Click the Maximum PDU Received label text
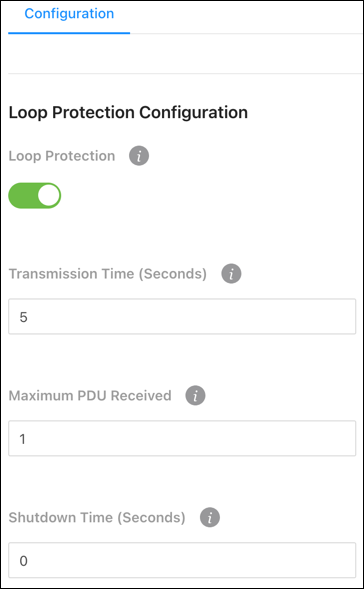Image resolution: width=364 pixels, height=589 pixels. coord(90,396)
